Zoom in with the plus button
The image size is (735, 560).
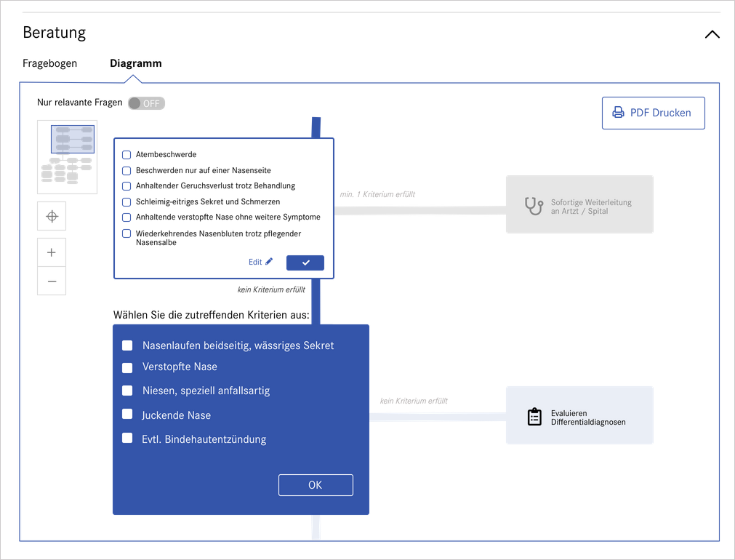click(52, 252)
